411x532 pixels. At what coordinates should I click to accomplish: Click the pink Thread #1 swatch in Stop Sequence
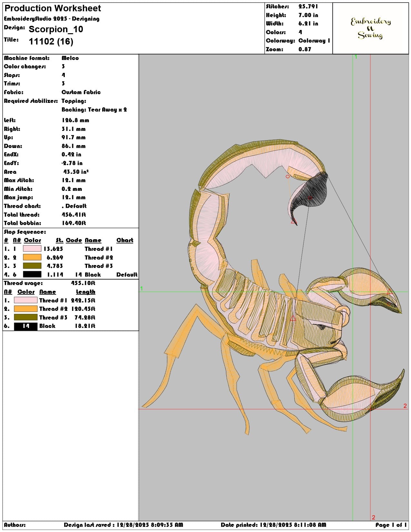click(32, 249)
